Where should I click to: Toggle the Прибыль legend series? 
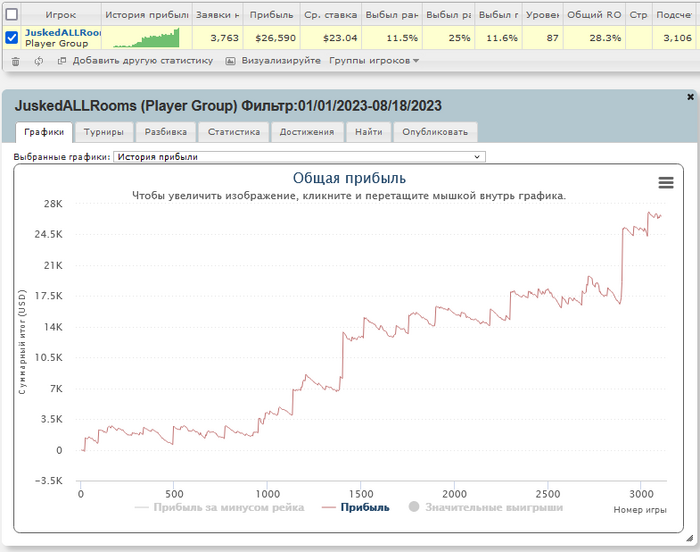(x=356, y=507)
